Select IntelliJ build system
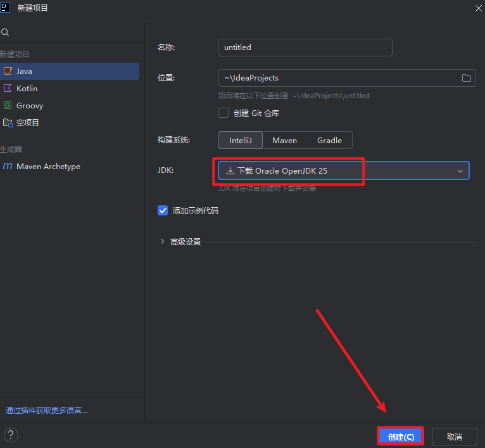Screen dimensions: 485x448 pos(240,140)
